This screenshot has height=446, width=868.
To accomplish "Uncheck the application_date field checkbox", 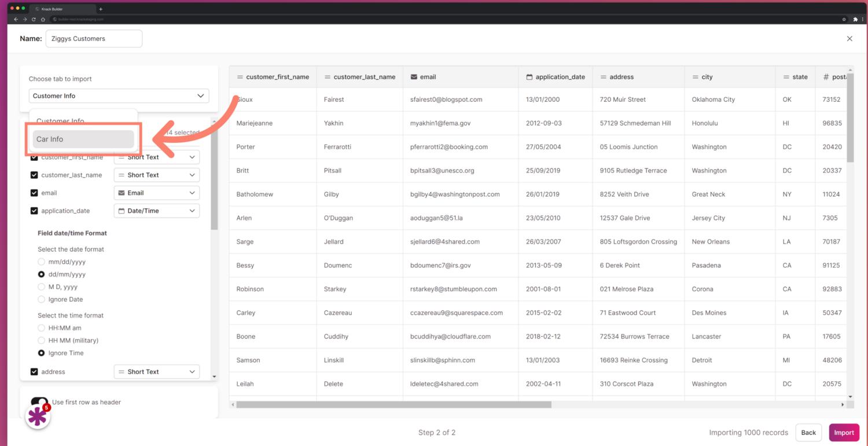I will [x=34, y=211].
